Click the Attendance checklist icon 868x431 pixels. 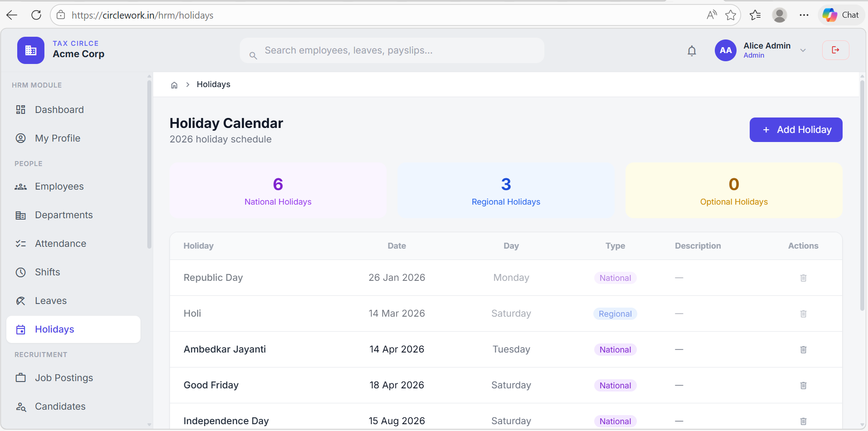pos(21,243)
